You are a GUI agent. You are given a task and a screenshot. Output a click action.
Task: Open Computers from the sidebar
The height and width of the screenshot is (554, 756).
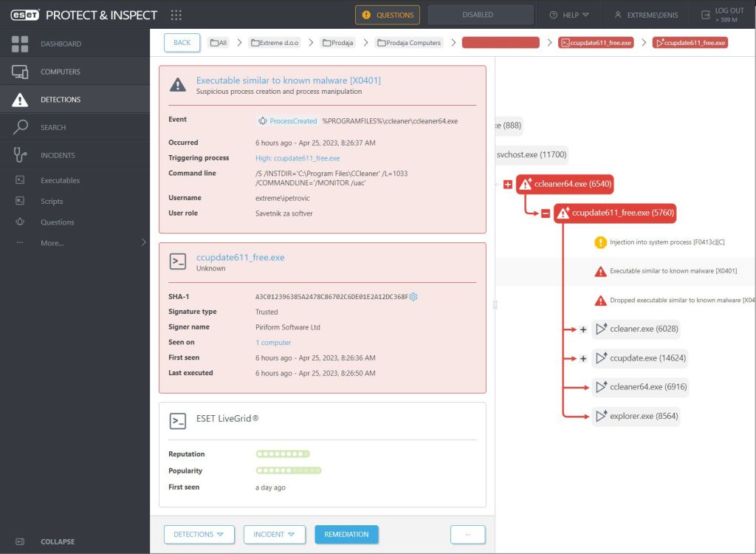pyautogui.click(x=20, y=72)
